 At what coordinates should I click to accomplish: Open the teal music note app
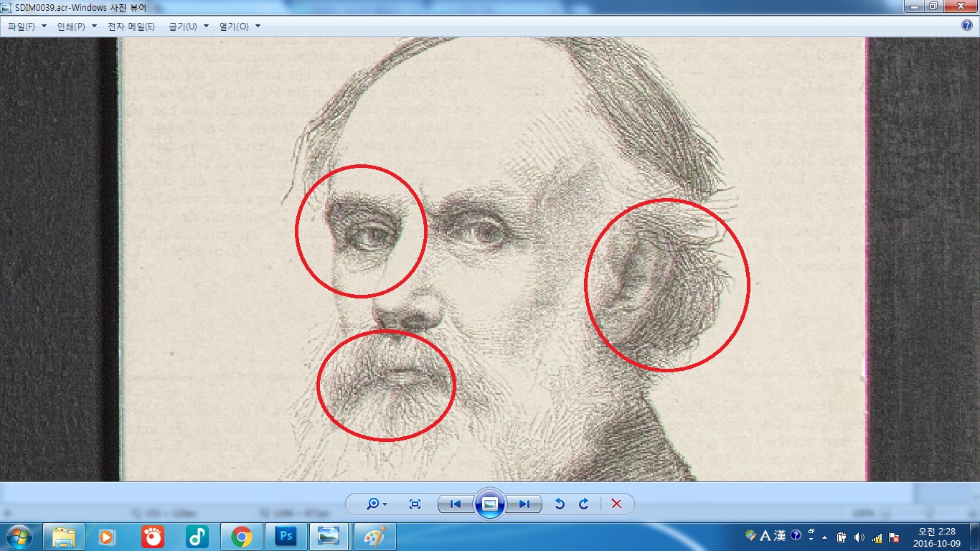click(x=197, y=537)
